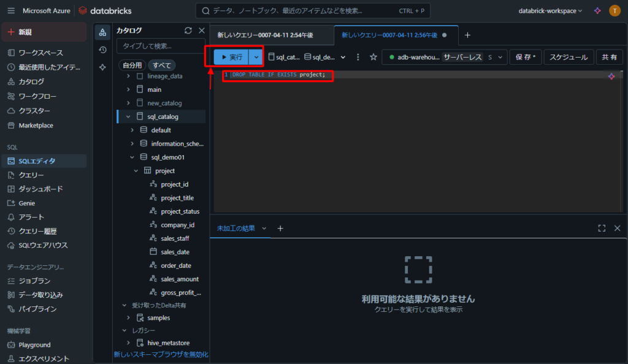Open the Databricks Assistant sparkle icon in header
628x364 pixels.
[597, 11]
